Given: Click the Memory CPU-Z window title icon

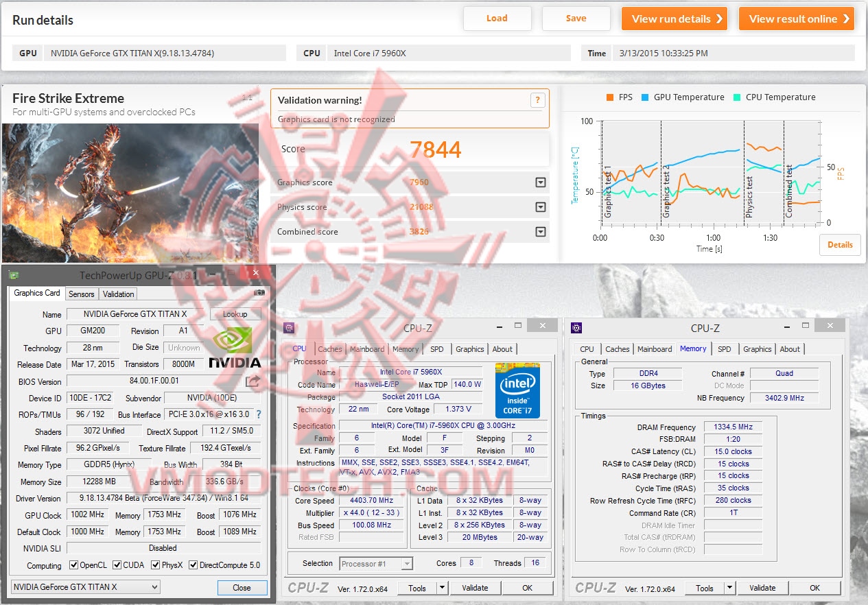Looking at the screenshot, I should (x=576, y=328).
